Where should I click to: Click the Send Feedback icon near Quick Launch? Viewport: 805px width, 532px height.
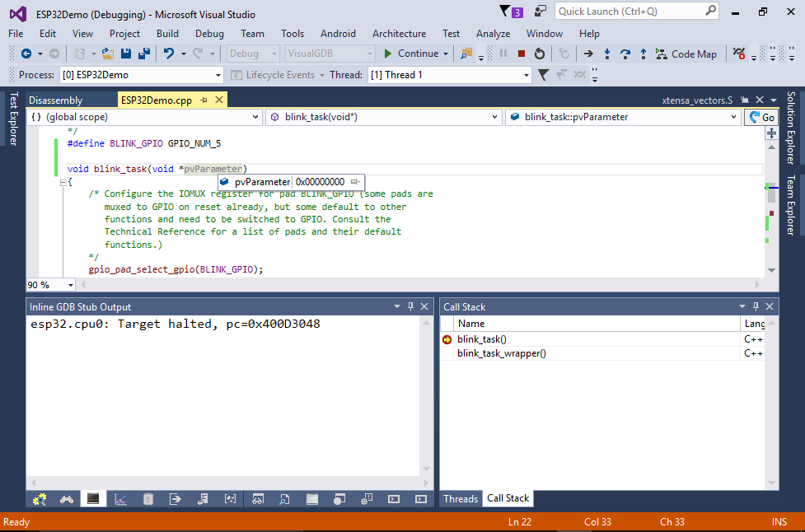click(540, 11)
